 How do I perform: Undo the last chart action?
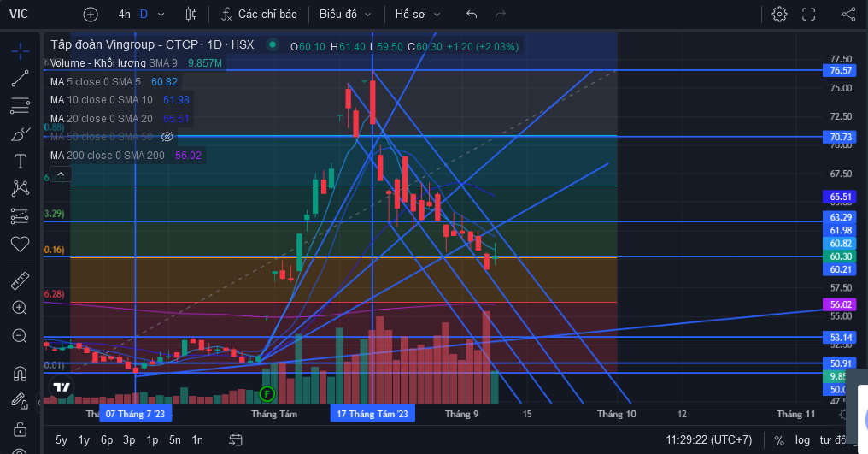tap(472, 15)
